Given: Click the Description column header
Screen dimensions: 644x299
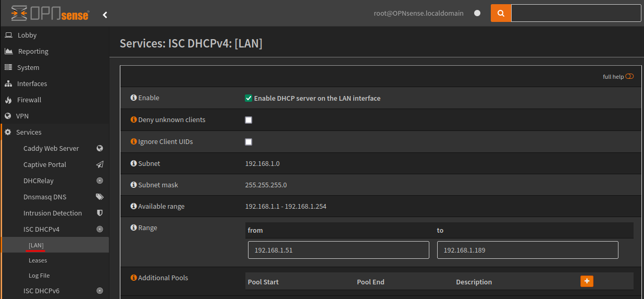Looking at the screenshot, I should tap(474, 282).
